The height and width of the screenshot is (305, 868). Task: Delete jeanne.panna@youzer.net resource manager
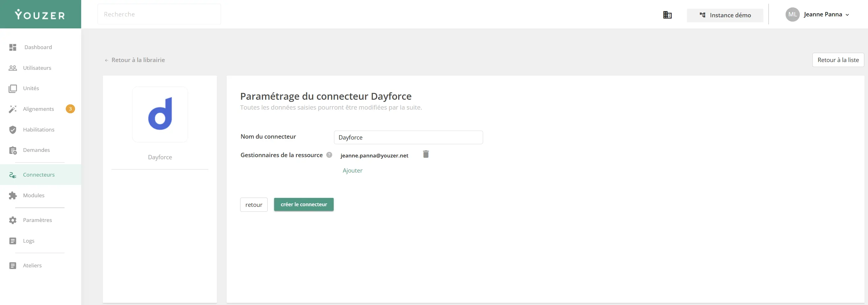pyautogui.click(x=426, y=154)
